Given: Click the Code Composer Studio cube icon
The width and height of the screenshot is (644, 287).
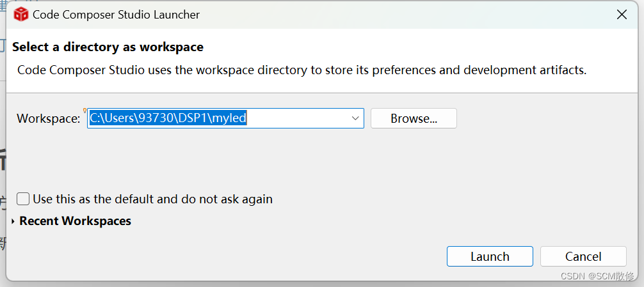Looking at the screenshot, I should click(x=20, y=15).
